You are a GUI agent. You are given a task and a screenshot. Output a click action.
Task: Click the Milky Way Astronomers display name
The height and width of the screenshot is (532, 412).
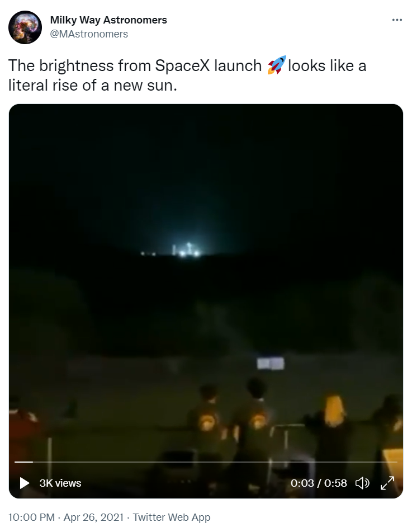tap(108, 20)
